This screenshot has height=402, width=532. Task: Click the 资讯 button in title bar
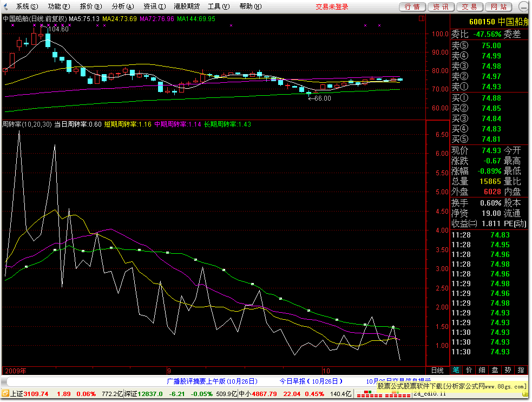tap(441, 7)
